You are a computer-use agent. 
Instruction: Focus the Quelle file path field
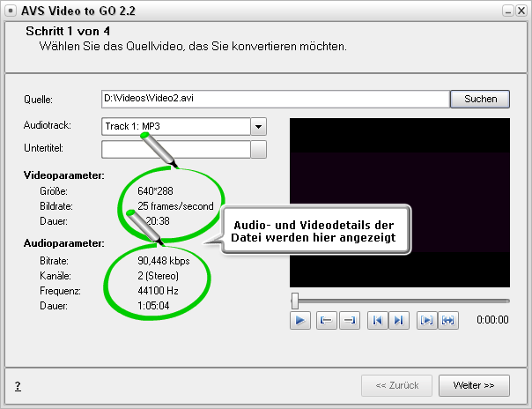coord(276,99)
